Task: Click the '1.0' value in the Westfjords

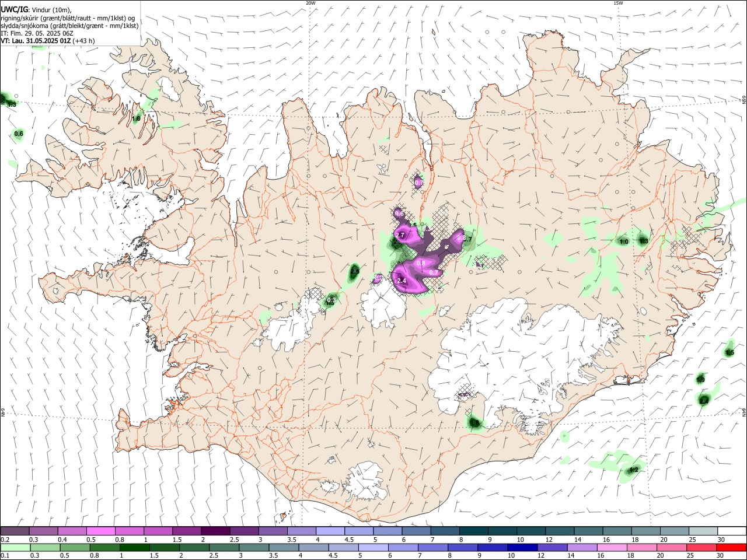Action: pyautogui.click(x=136, y=118)
